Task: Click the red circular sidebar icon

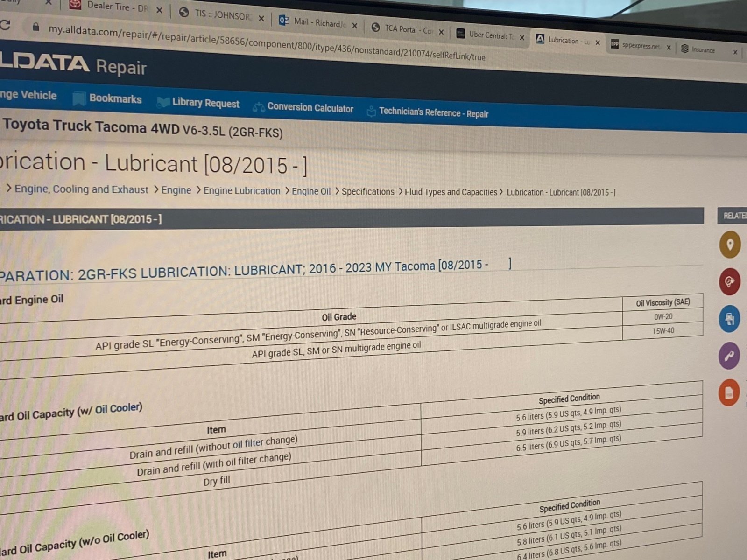Action: coord(729,281)
